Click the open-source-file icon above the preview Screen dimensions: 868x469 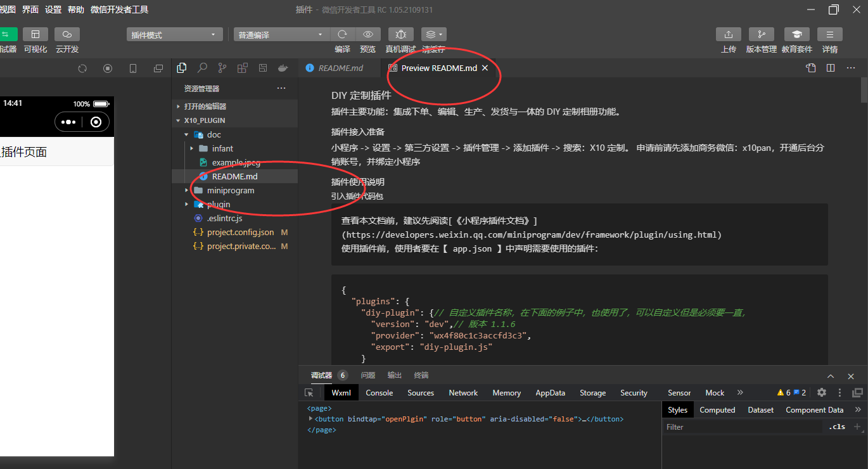810,68
